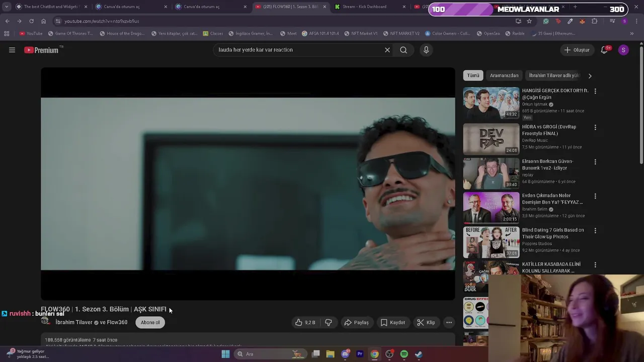Open the NFT Market V1 bookmark
644x362 pixels.
click(361, 34)
